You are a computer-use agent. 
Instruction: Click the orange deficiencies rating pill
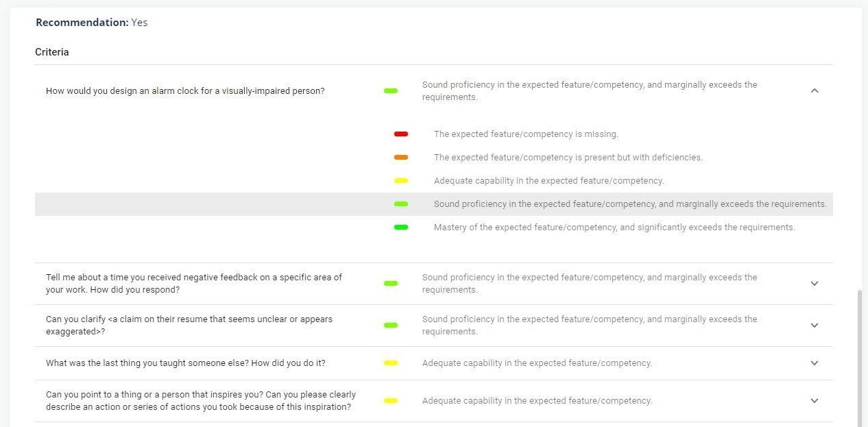tap(401, 157)
